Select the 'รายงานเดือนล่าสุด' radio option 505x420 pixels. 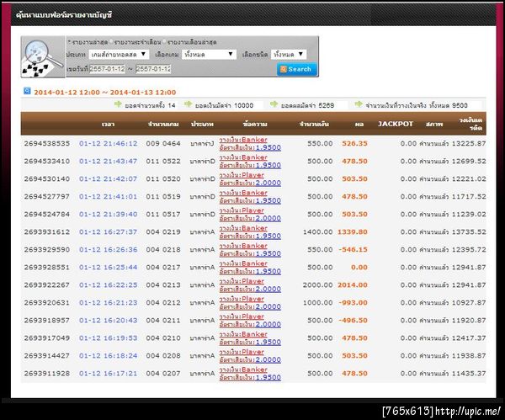point(164,42)
